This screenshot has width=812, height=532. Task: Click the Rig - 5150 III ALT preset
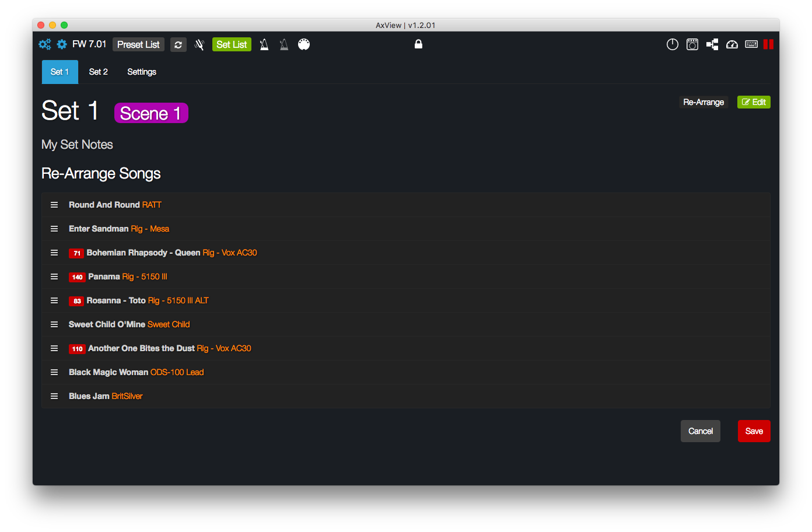pyautogui.click(x=178, y=300)
